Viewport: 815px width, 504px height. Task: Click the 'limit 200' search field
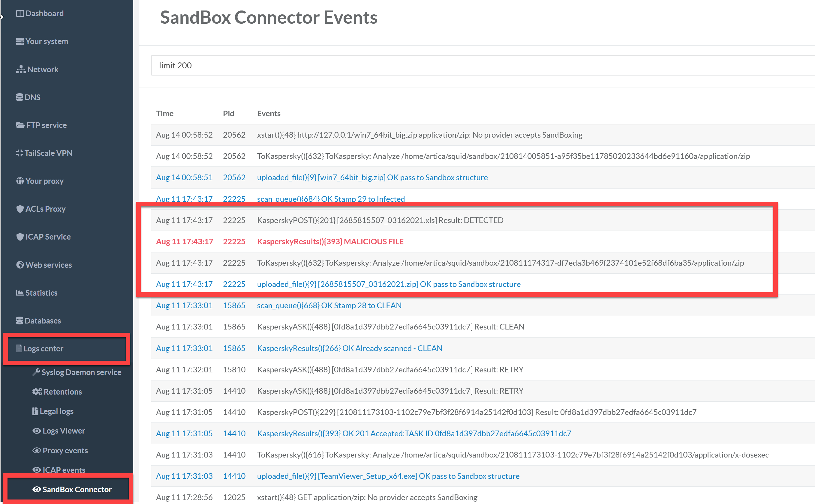[x=467, y=65]
